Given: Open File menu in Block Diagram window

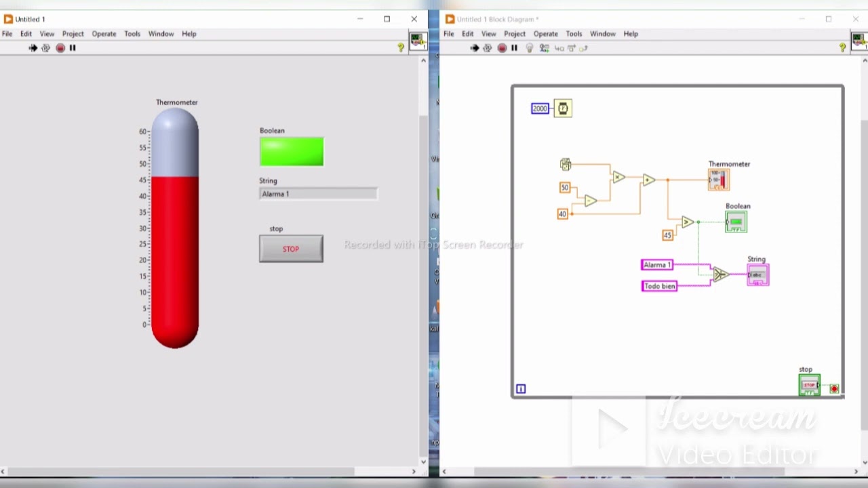Looking at the screenshot, I should tap(448, 34).
